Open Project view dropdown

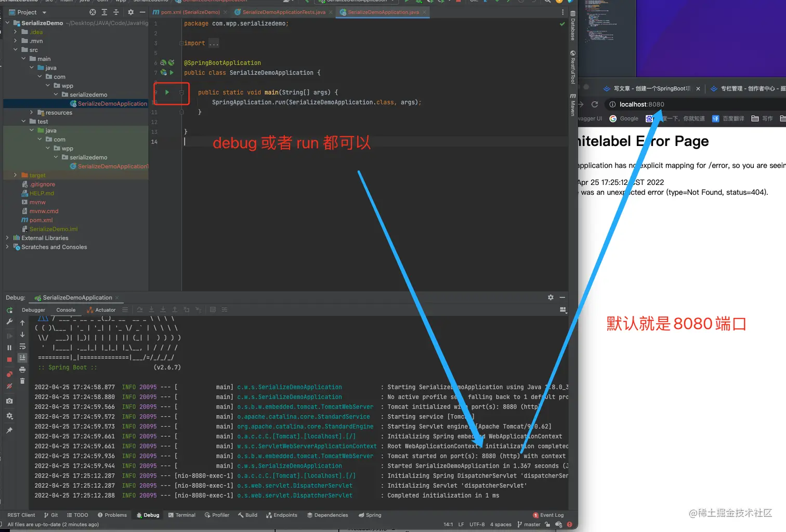click(28, 12)
